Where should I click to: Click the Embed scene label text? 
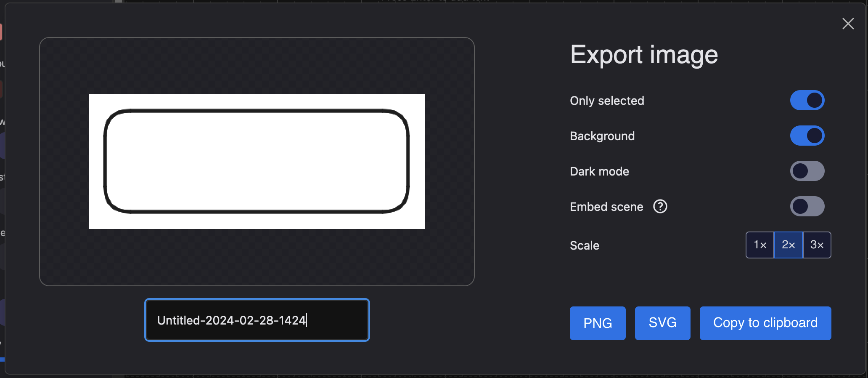point(606,207)
